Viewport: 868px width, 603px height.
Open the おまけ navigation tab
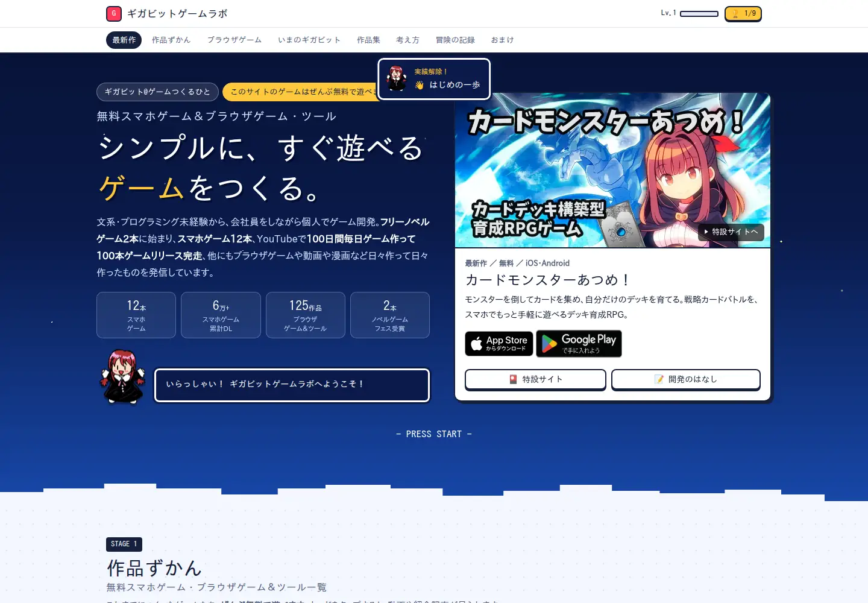coord(502,40)
